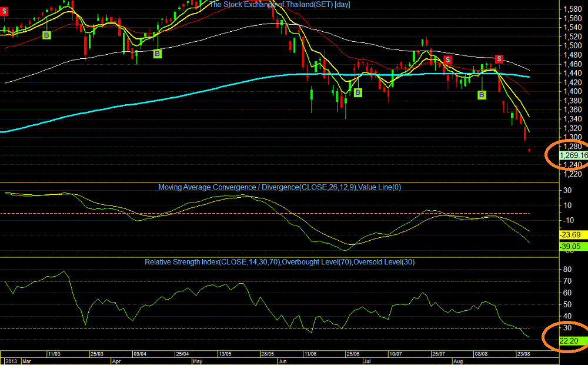
Task: Click the Apr month label
Action: [116, 361]
